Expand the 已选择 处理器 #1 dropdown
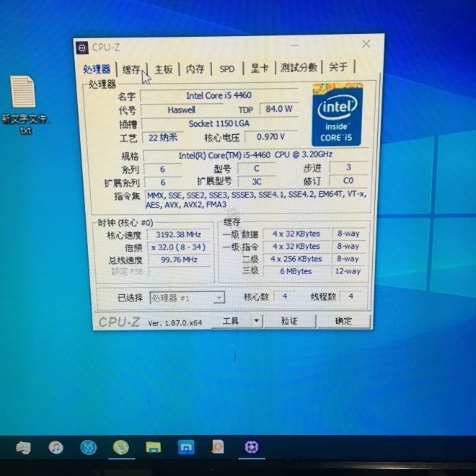Viewport: 476px width, 476px height. [188, 298]
